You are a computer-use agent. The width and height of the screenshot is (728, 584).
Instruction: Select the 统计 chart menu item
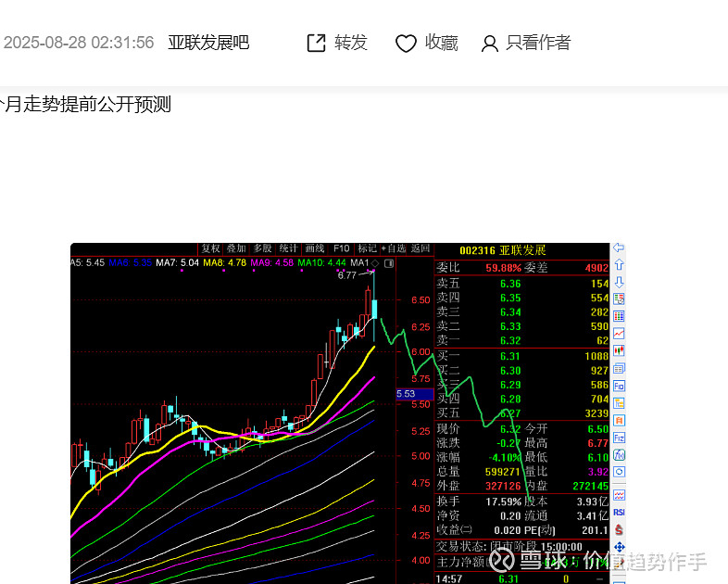(288, 248)
